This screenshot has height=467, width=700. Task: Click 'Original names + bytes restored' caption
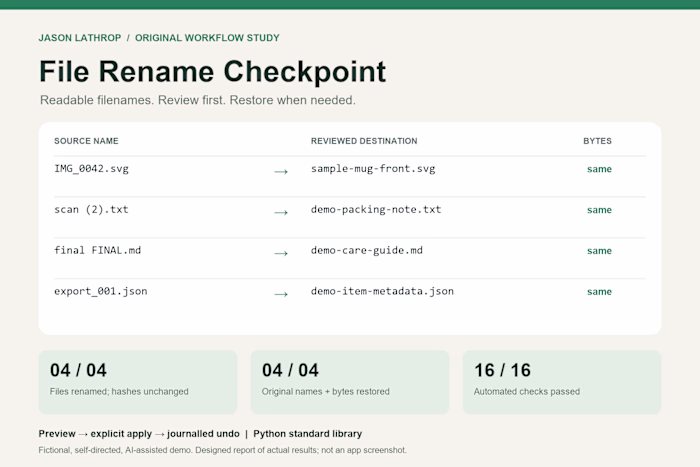[325, 392]
